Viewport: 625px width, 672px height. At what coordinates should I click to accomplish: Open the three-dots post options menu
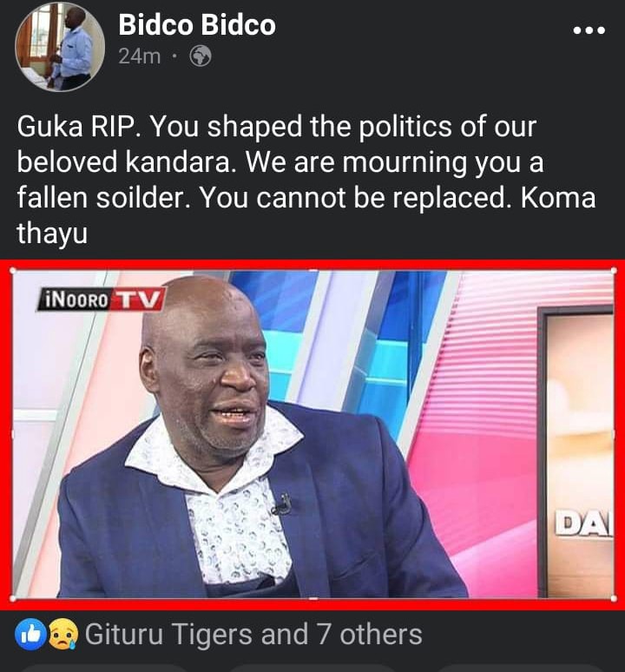[x=589, y=30]
